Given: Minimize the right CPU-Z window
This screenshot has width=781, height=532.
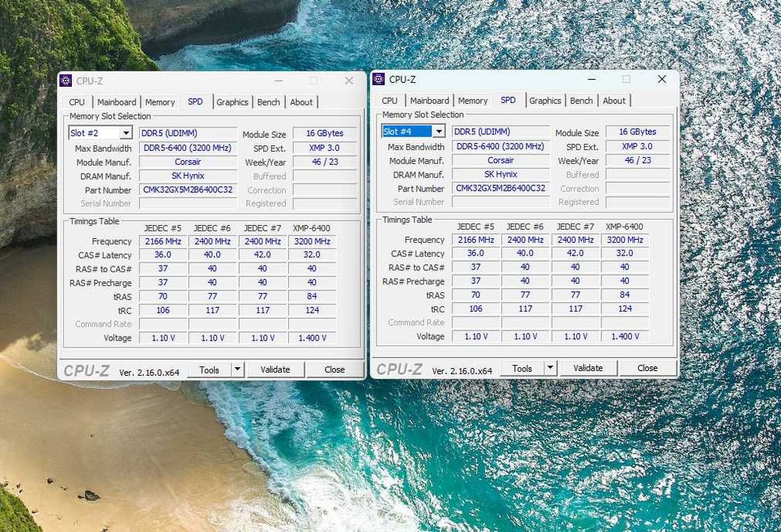Looking at the screenshot, I should pyautogui.click(x=592, y=79).
